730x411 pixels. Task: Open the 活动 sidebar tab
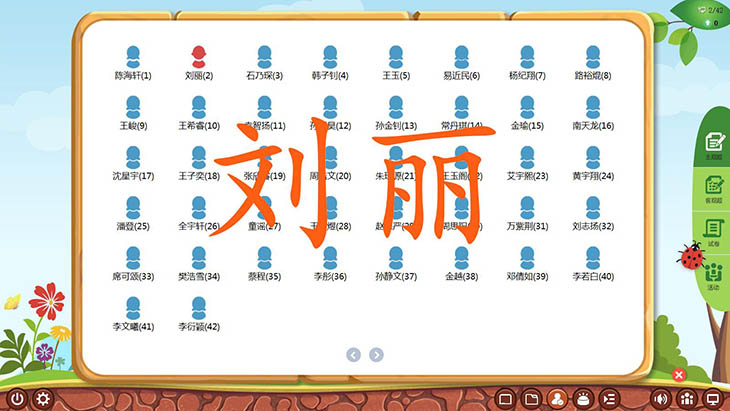[714, 274]
